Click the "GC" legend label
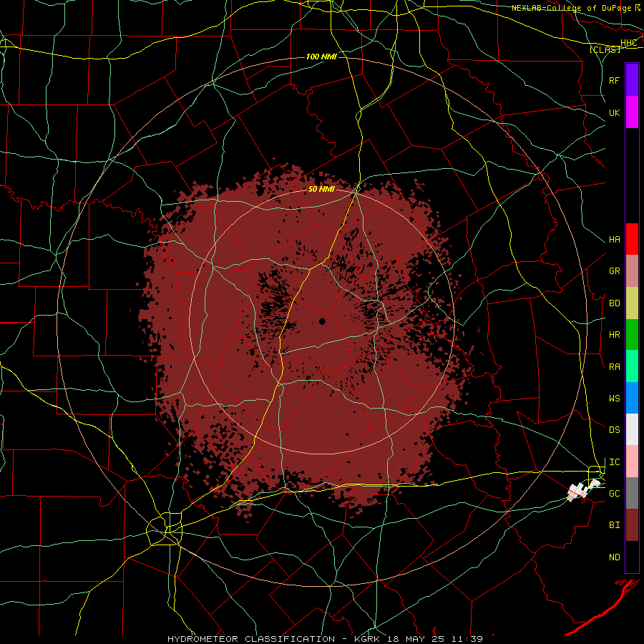Image resolution: width=644 pixels, height=644 pixels. point(615,494)
